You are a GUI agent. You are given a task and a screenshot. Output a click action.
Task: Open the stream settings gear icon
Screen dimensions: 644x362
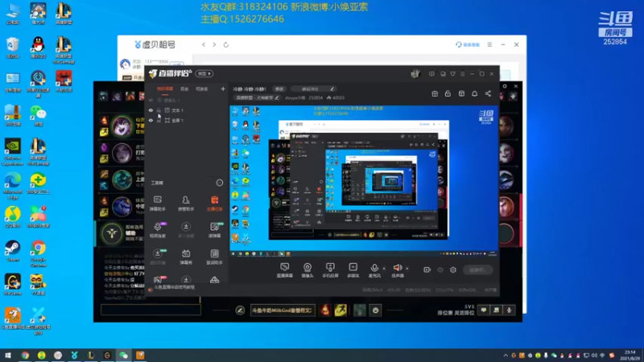[453, 269]
